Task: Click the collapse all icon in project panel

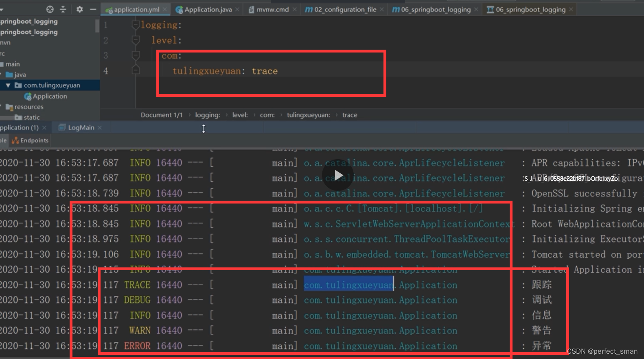Action: click(x=63, y=9)
